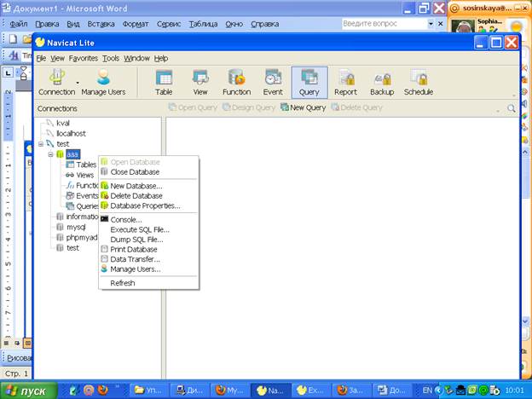The width and height of the screenshot is (532, 399).
Task: Open the Manage Users toolbar icon
Action: point(103,83)
